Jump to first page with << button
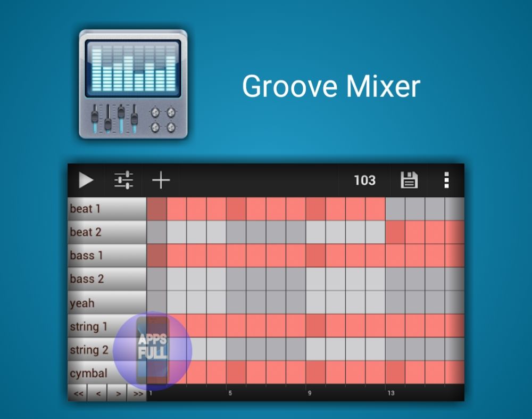 78,393
